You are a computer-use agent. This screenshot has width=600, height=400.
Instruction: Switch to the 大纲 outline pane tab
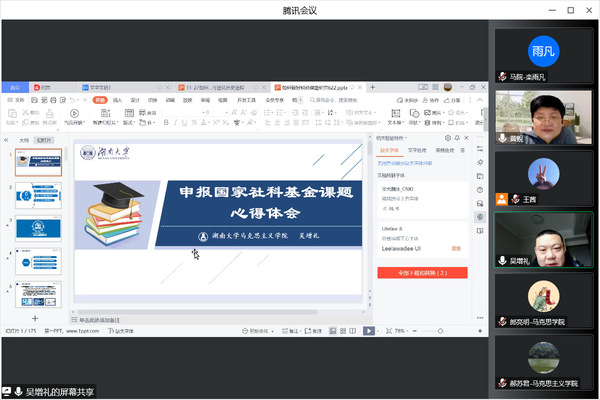[x=24, y=140]
